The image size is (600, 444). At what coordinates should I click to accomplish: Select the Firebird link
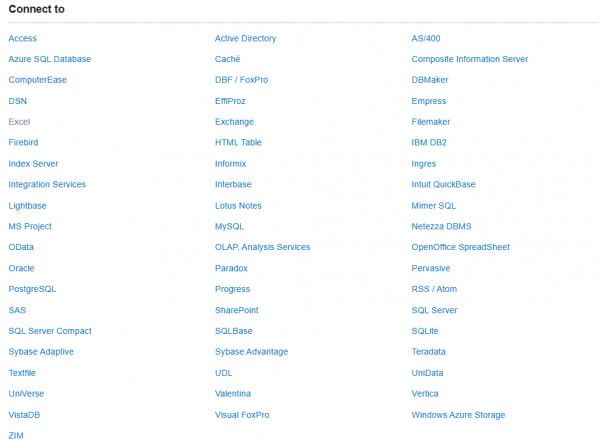point(23,142)
